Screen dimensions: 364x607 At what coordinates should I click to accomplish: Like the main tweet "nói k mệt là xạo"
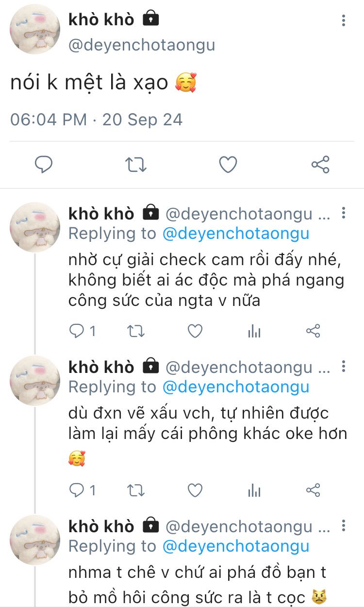[228, 165]
